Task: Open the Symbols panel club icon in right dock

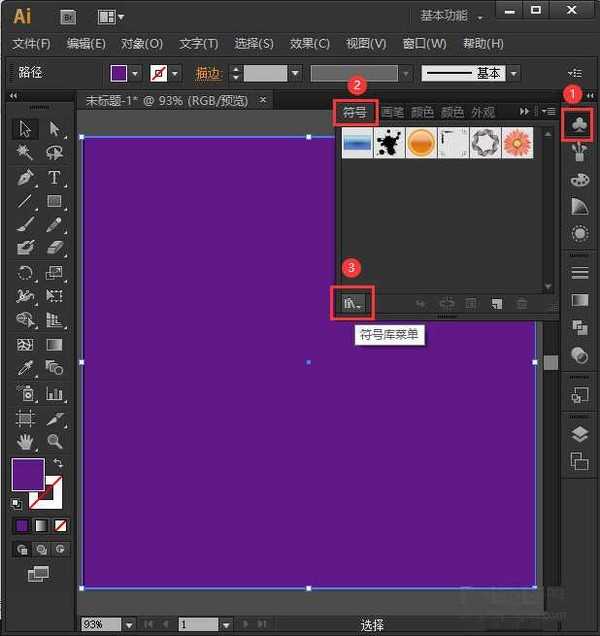Action: tap(579, 125)
